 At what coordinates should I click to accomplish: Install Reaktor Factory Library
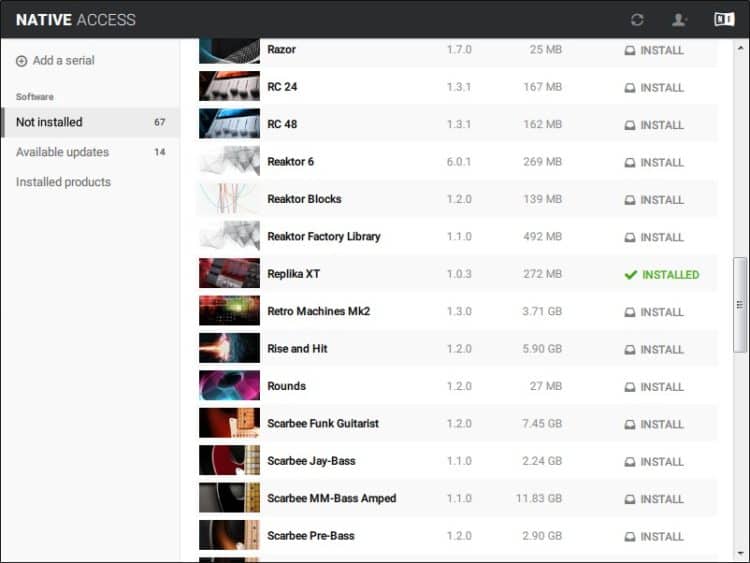point(654,237)
